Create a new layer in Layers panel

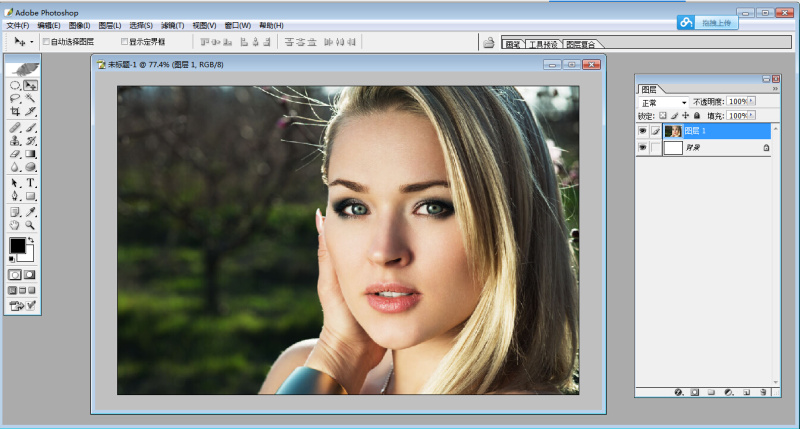click(746, 392)
